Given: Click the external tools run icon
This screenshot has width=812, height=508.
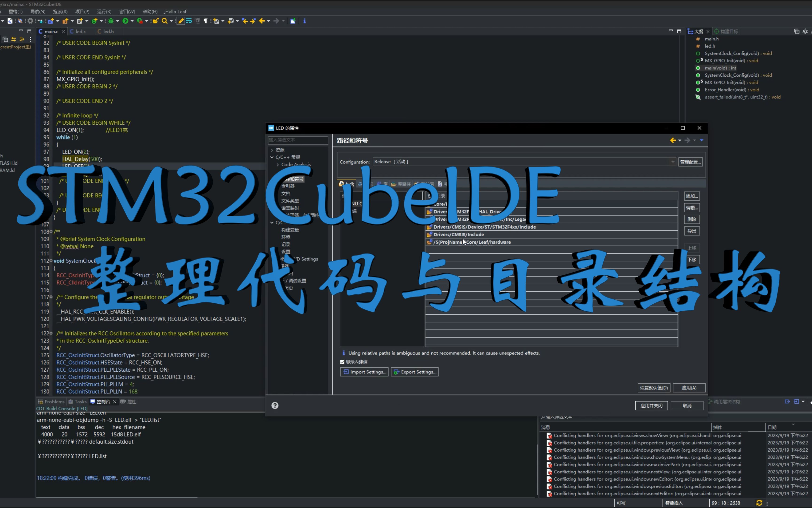Looking at the screenshot, I should (x=140, y=21).
